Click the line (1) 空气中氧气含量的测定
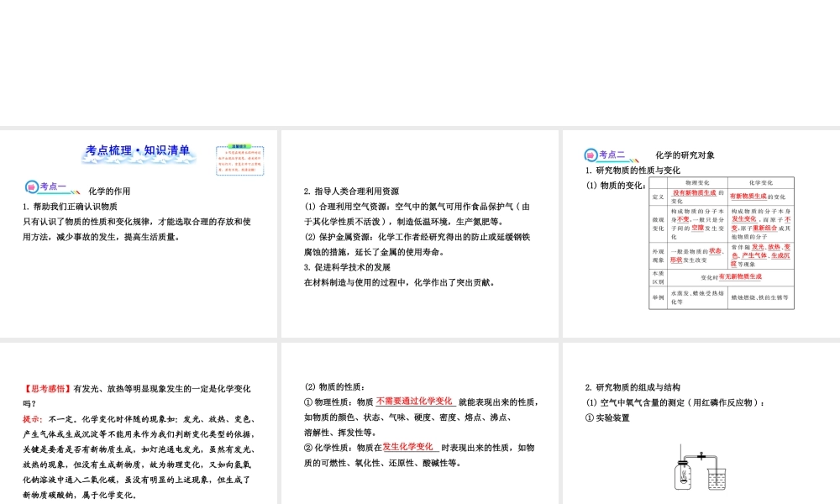 [675, 402]
